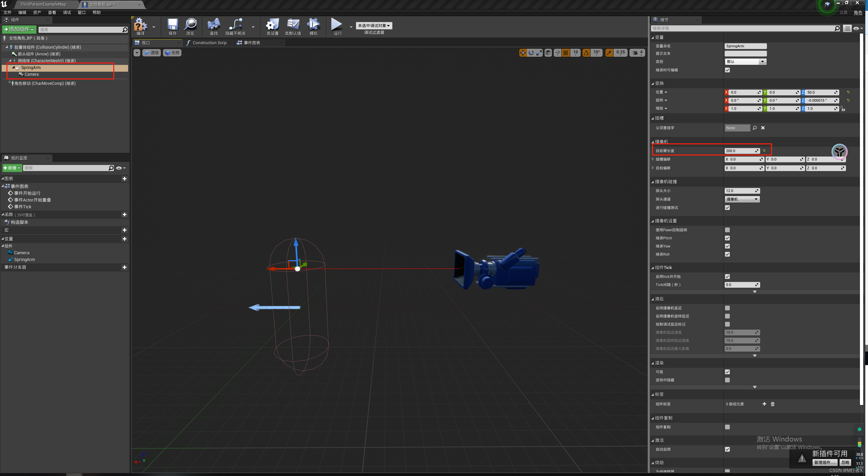
Task: Open the 资产 menu
Action: point(37,13)
